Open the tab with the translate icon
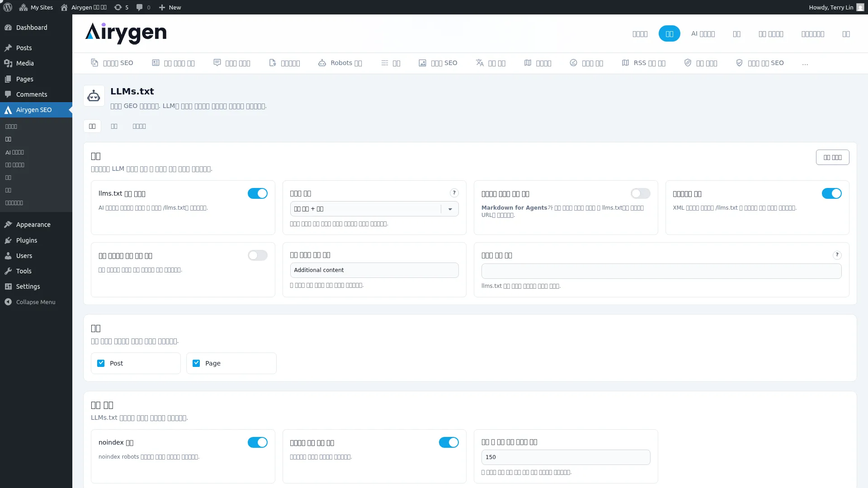868x488 pixels. coord(491,63)
